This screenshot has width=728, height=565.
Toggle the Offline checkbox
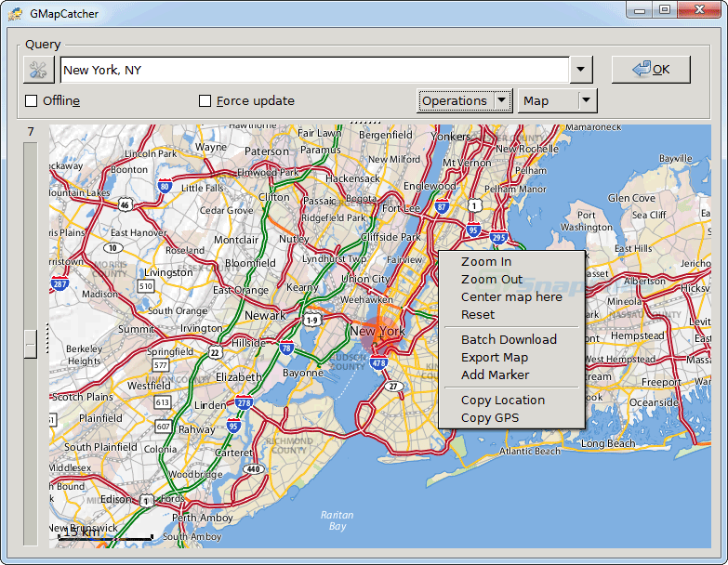(x=31, y=100)
